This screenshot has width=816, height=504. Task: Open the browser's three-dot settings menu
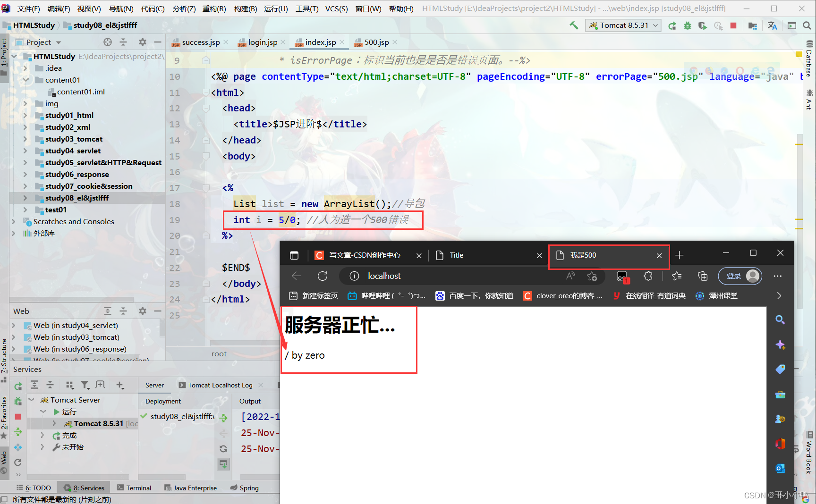point(778,276)
